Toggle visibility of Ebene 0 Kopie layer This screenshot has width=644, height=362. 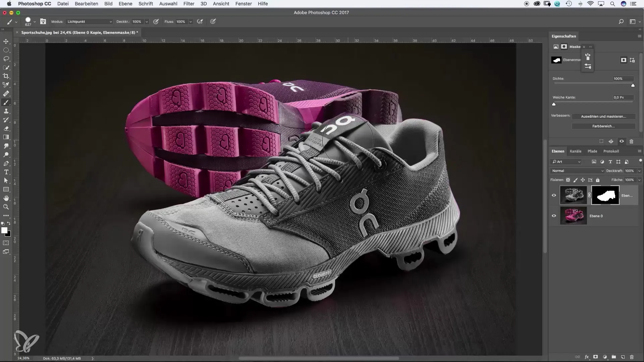click(x=554, y=195)
